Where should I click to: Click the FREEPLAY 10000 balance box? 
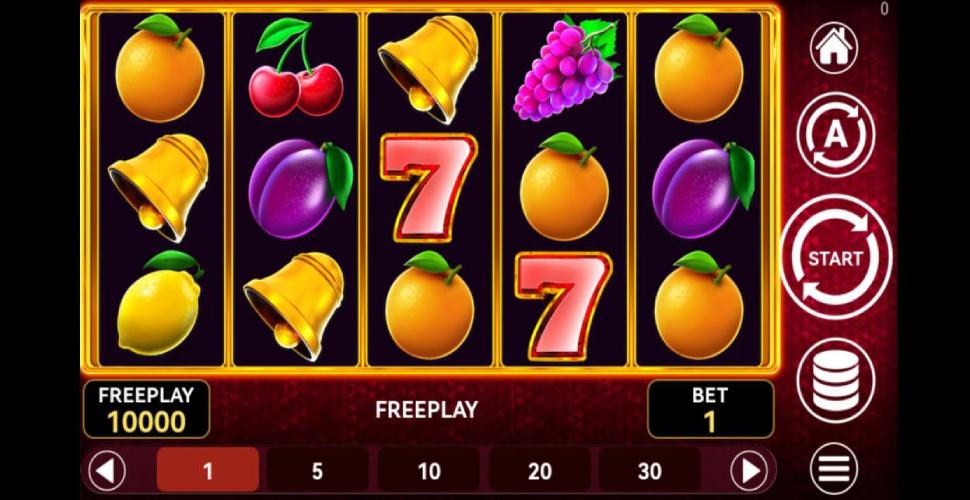[147, 409]
